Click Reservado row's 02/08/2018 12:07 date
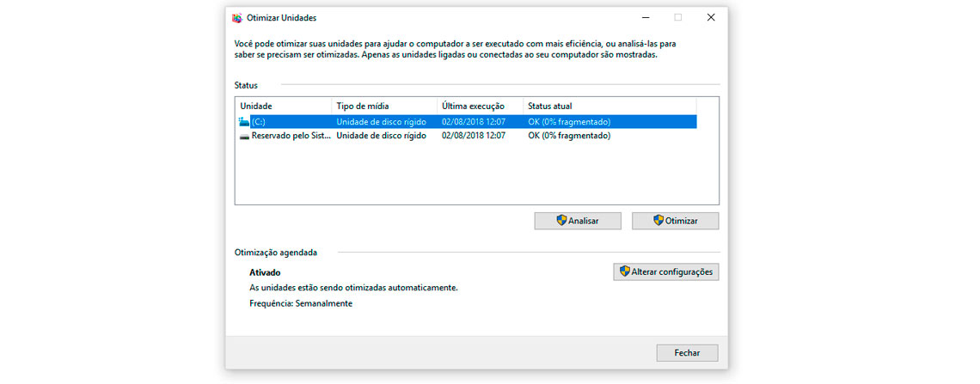Viewport: 980px width, 384px height. pyautogui.click(x=473, y=136)
